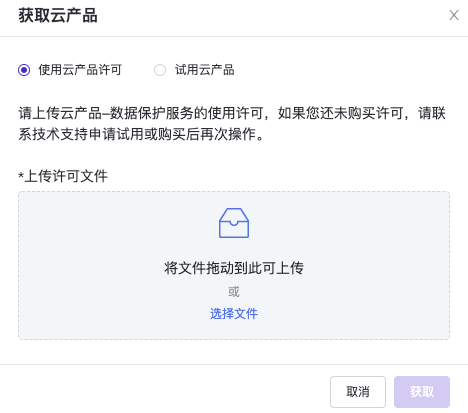Click the required asterisk before 上传许可文件
This screenshot has height=413, width=468.
(x=21, y=175)
